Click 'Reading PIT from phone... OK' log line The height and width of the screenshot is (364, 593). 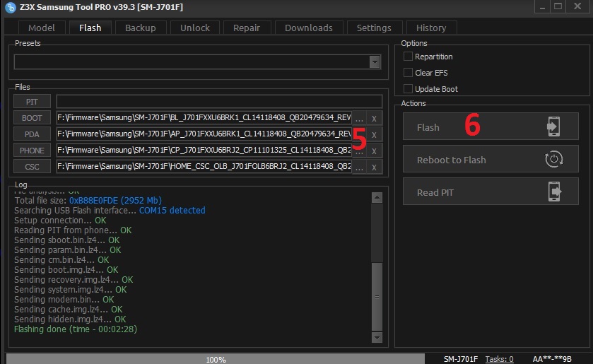point(73,230)
